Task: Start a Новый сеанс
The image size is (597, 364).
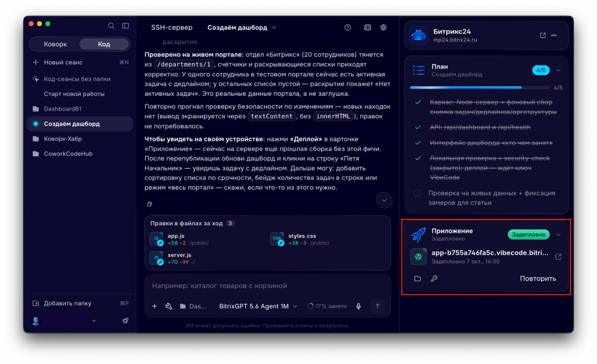Action: 80,62
